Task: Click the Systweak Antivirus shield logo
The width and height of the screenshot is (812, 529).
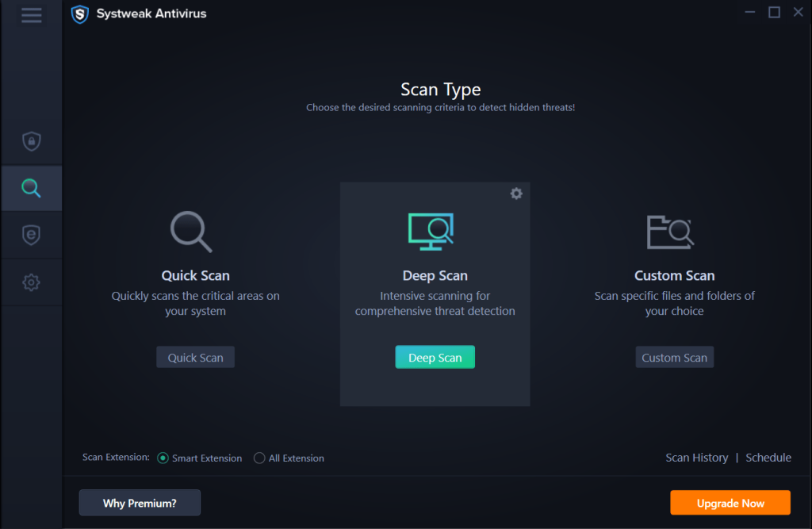Action: point(80,14)
